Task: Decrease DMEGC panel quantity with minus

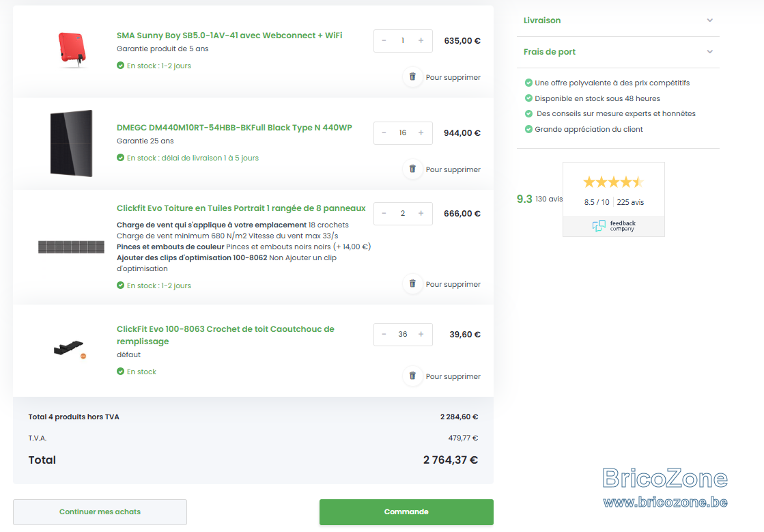Action: pyautogui.click(x=384, y=132)
